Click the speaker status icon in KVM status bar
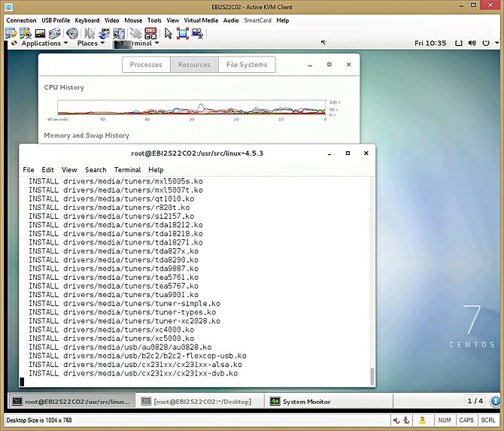Image resolution: width=504 pixels, height=431 pixels. point(396,420)
